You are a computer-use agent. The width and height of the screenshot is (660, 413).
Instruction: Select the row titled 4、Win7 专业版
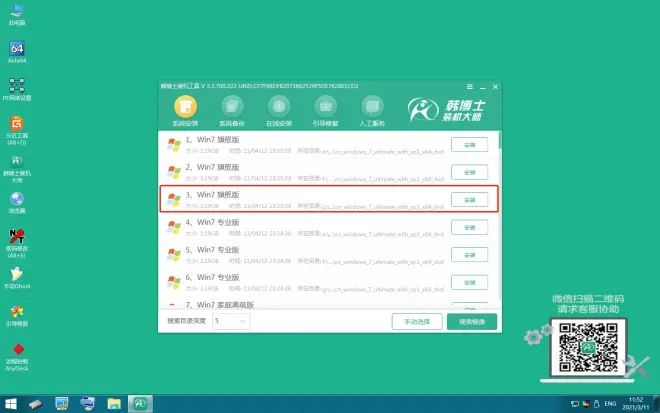(x=328, y=227)
